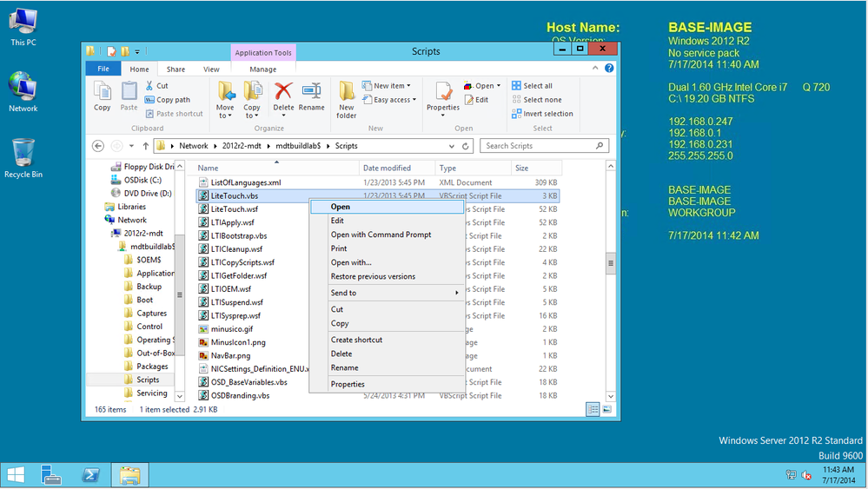Click the Rename icon in Organize group

pyautogui.click(x=312, y=96)
